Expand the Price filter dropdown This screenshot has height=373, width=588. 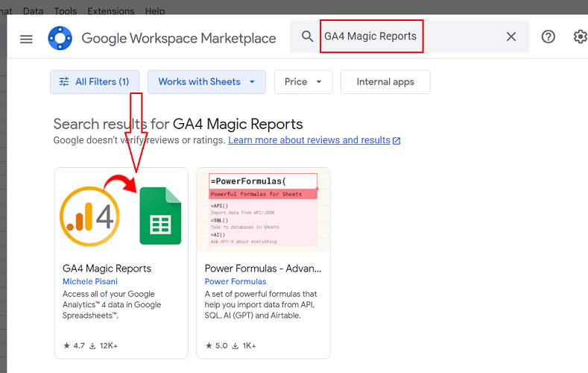303,82
